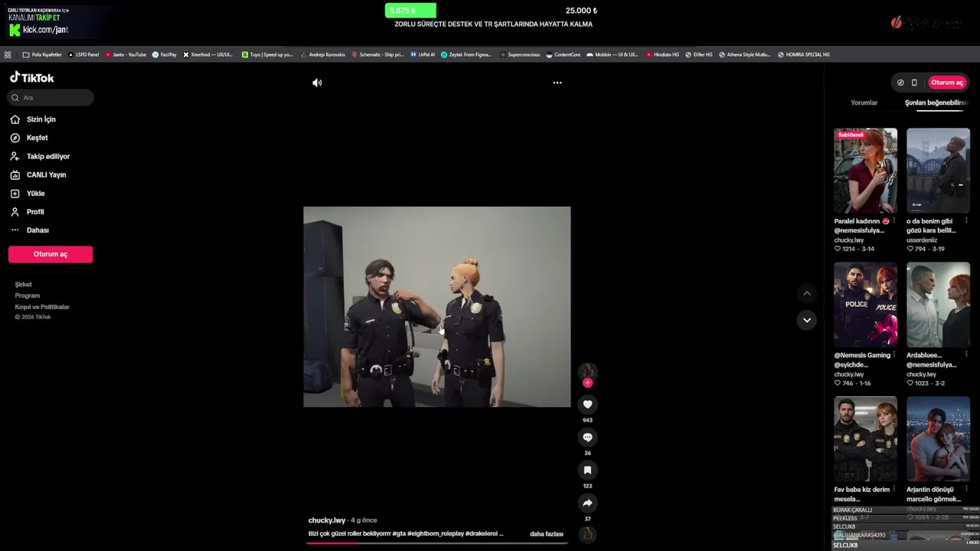
Task: Open the 'o da benim gibi' thumbnail
Action: [938, 171]
